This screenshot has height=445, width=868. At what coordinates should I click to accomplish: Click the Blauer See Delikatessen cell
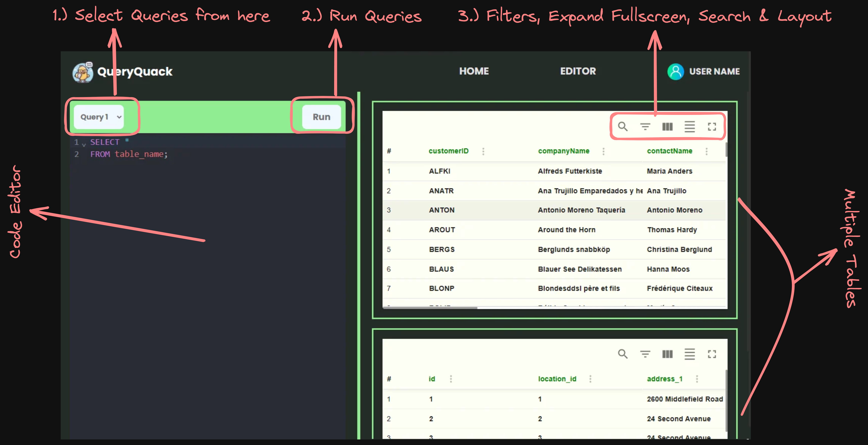(580, 269)
